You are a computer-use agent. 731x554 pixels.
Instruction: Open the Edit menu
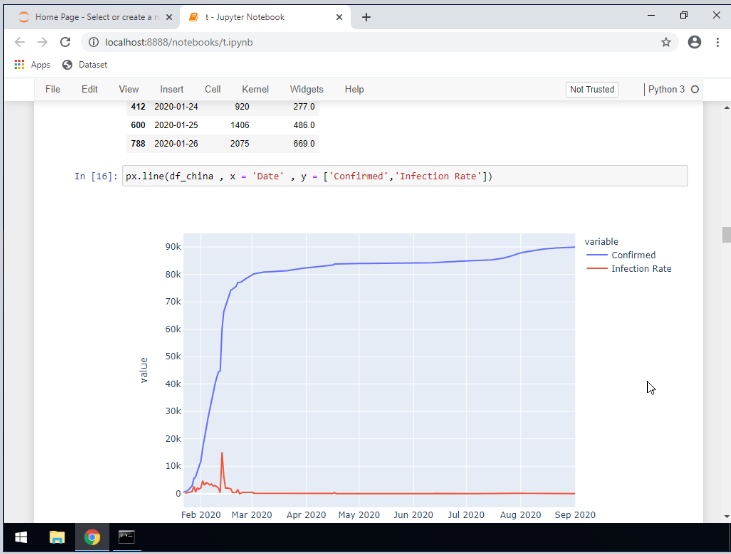click(90, 90)
